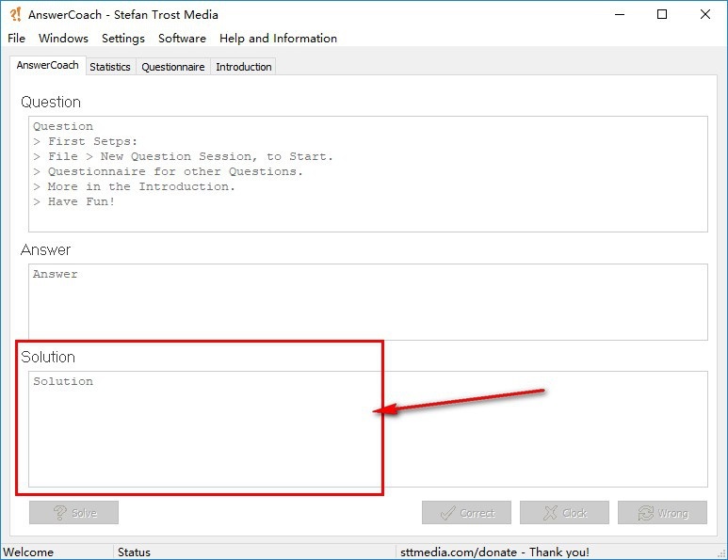Click the refresh arrows icon on Wrong

pos(645,513)
